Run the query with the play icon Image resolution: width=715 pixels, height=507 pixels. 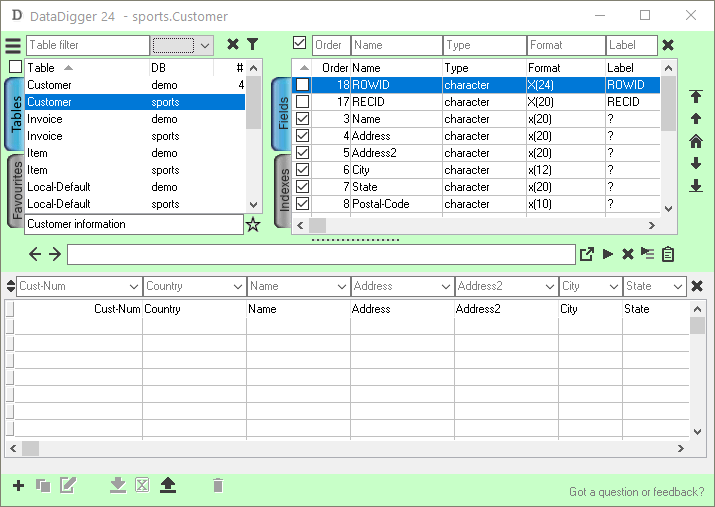607,255
